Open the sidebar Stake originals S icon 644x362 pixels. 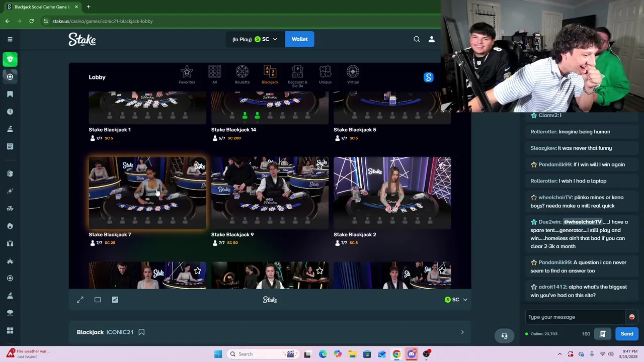tap(10, 173)
